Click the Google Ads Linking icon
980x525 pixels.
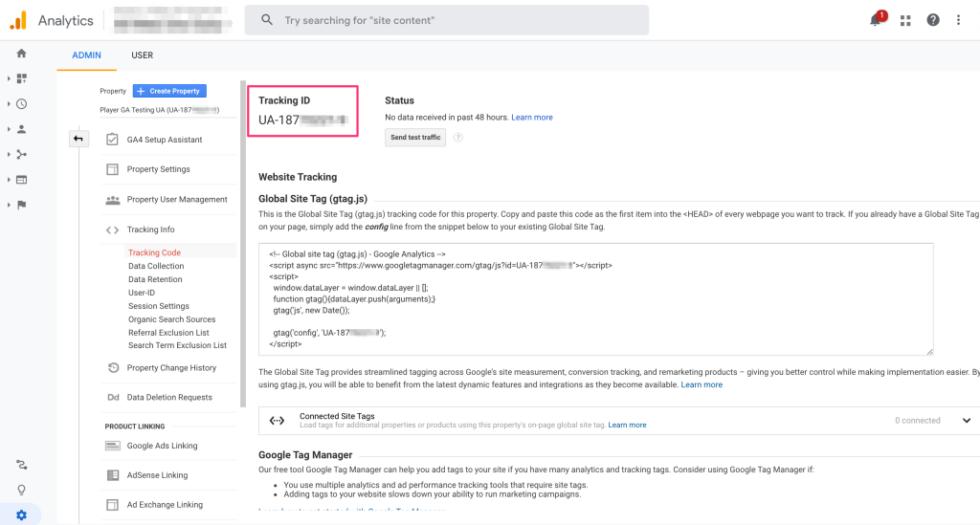(x=113, y=446)
